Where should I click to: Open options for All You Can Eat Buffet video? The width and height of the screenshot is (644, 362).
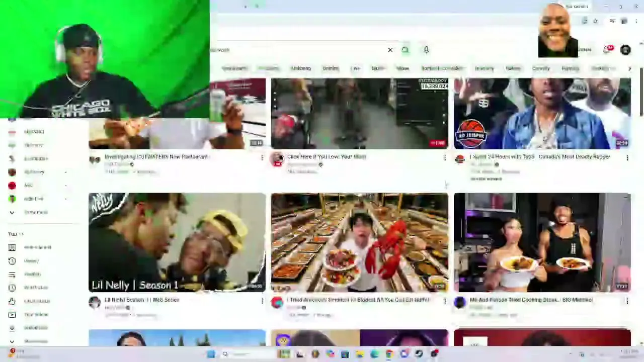445,301
